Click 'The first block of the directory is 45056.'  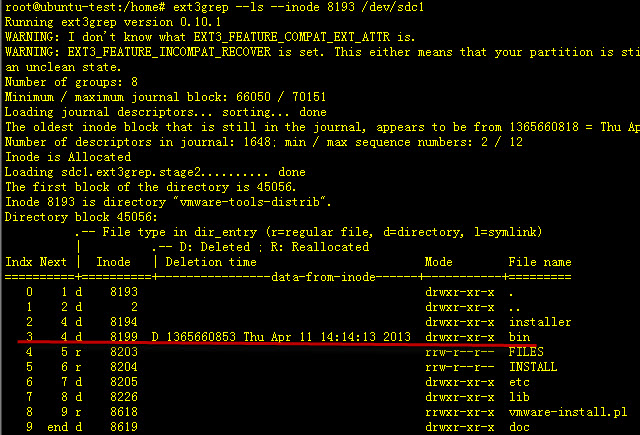click(150, 187)
